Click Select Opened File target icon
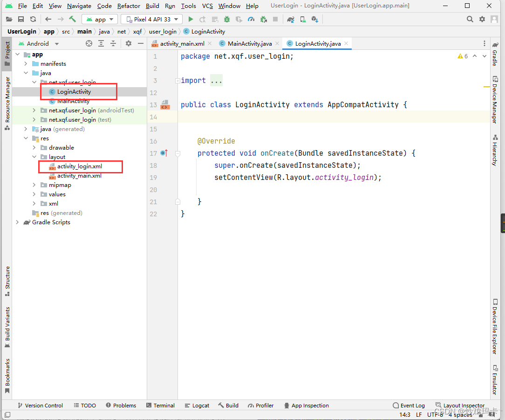This screenshot has width=505, height=420. click(89, 43)
